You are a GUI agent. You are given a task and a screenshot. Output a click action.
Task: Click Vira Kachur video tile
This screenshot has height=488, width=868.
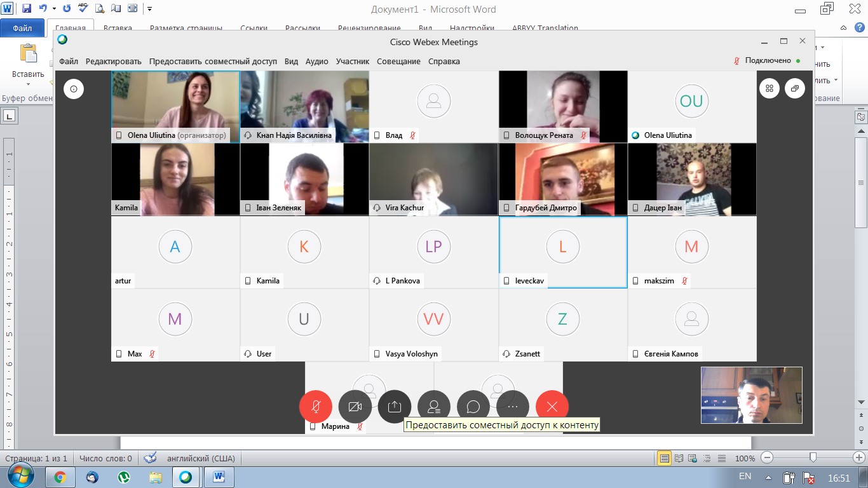[433, 179]
